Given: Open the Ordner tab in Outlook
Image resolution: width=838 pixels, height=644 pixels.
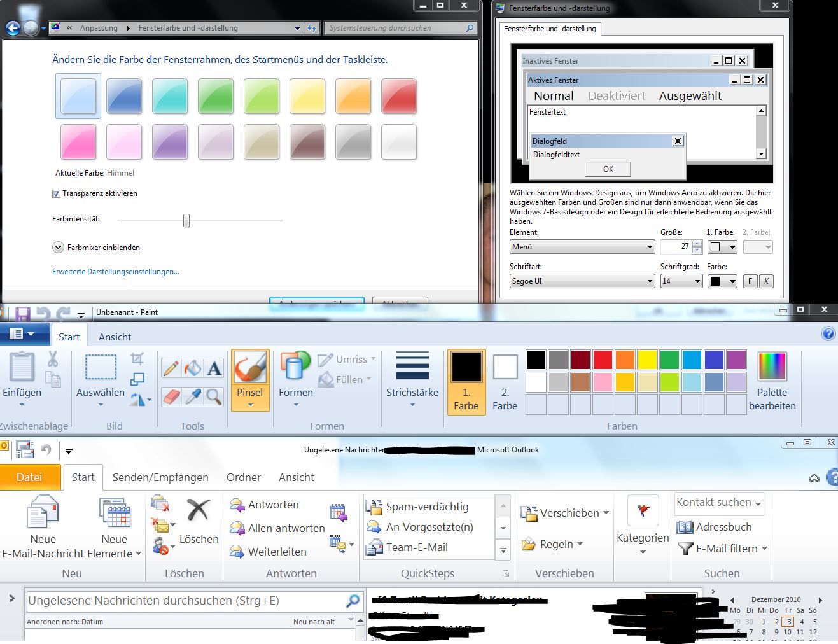Looking at the screenshot, I should tap(244, 477).
